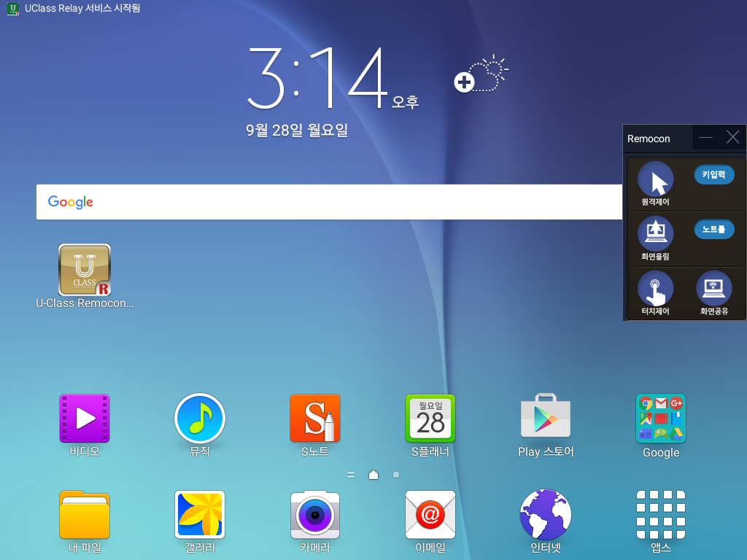The width and height of the screenshot is (747, 560).
Task: Launch Play 스토어
Action: click(546, 416)
